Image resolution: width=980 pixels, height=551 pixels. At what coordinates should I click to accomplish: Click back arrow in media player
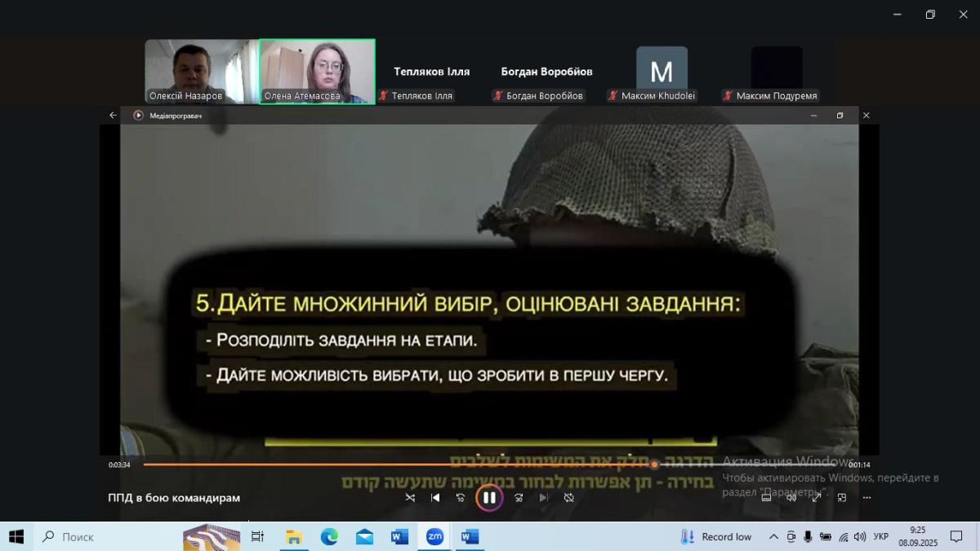click(x=113, y=115)
